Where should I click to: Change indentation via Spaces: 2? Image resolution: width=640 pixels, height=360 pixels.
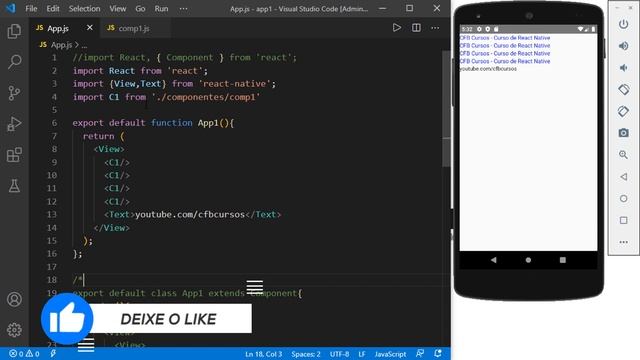(x=306, y=354)
